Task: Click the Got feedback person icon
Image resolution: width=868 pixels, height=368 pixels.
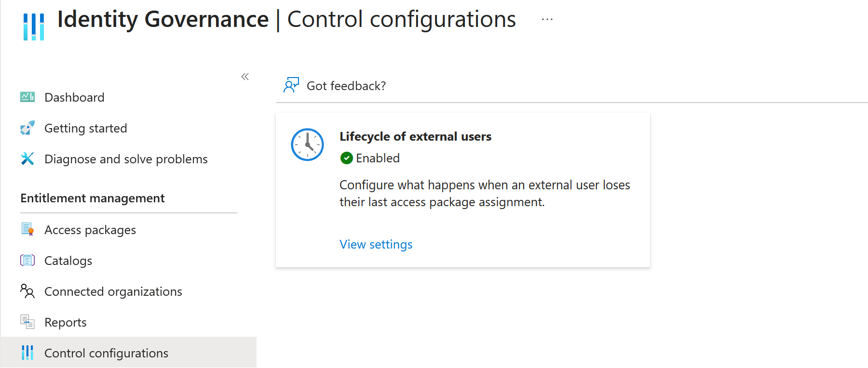Action: 291,85
